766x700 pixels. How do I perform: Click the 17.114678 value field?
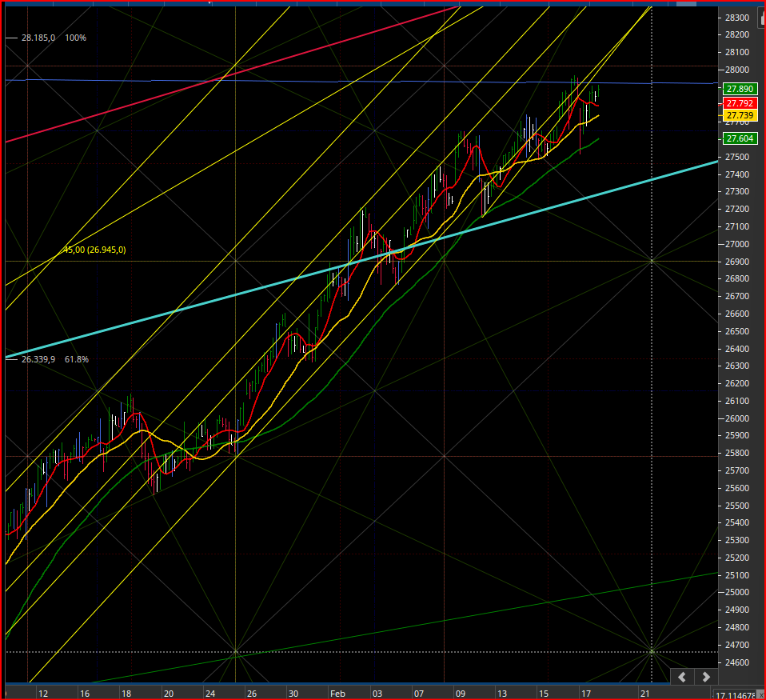pos(734,695)
